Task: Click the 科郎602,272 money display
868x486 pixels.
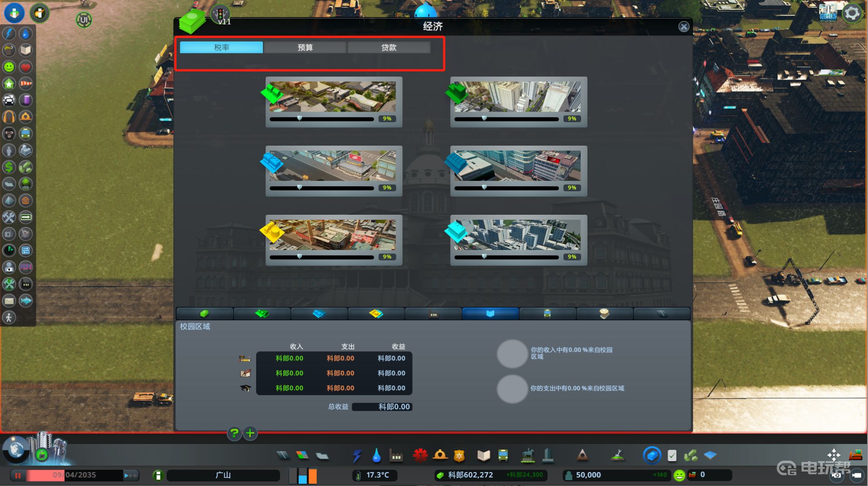Action: 491,475
